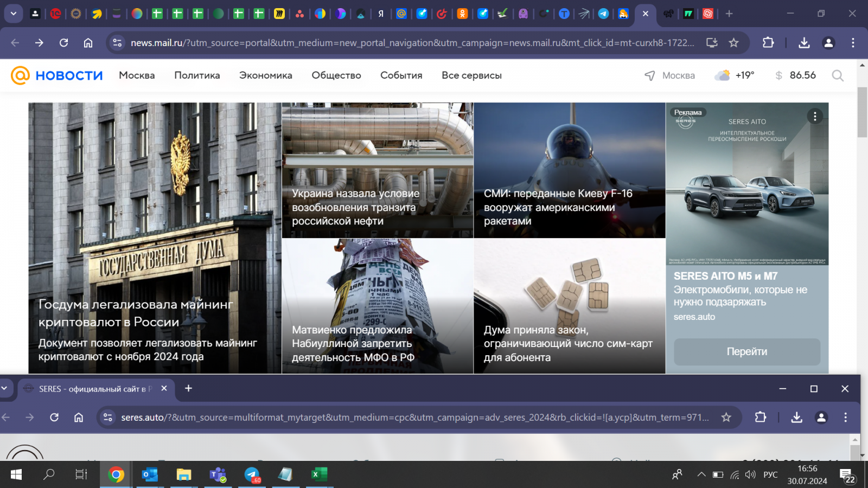Open site information icon in seres.auto address bar

pyautogui.click(x=108, y=417)
